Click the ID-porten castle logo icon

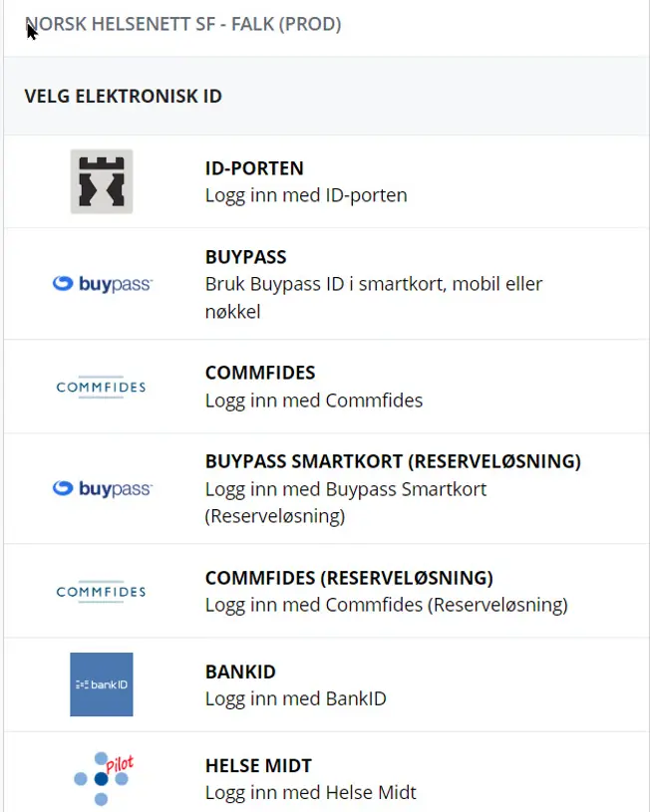(x=102, y=181)
